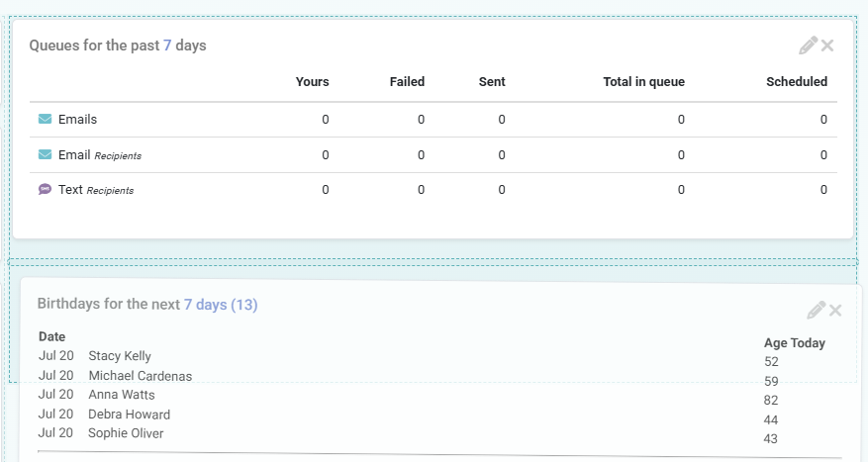This screenshot has height=462, width=868.
Task: Click 'Jul 20' date beside Anna Watts
Action: 55,395
